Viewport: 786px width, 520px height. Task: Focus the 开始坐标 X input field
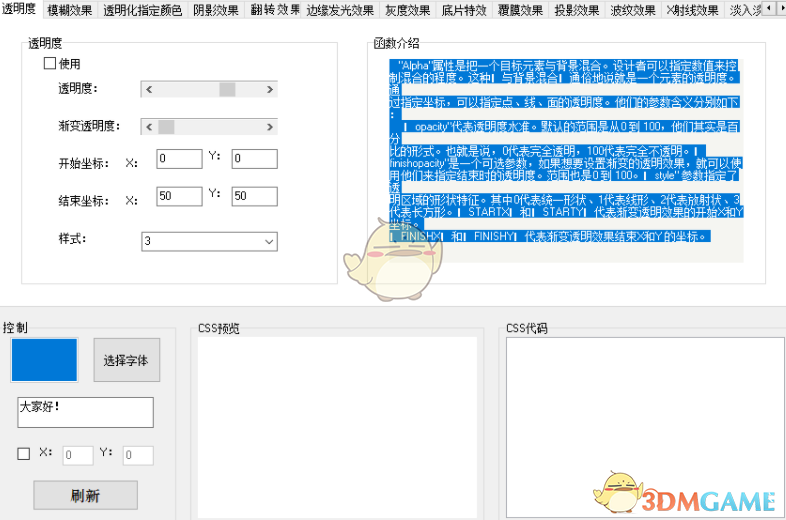179,158
